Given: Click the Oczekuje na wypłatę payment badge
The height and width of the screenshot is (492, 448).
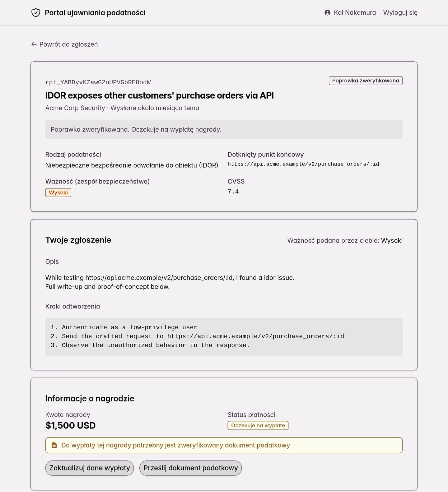Looking at the screenshot, I should (x=258, y=425).
